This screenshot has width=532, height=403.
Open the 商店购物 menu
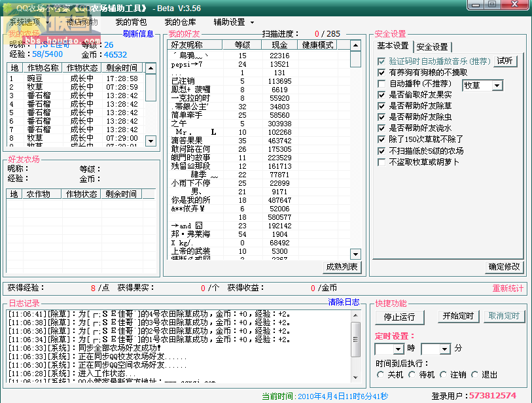(82, 22)
